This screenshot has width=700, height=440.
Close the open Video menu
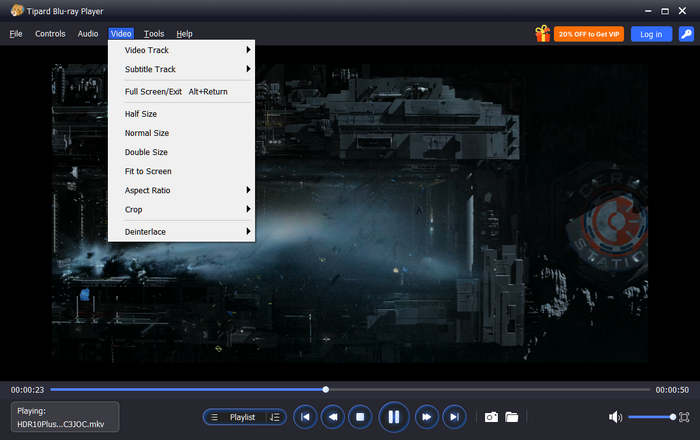click(x=121, y=34)
